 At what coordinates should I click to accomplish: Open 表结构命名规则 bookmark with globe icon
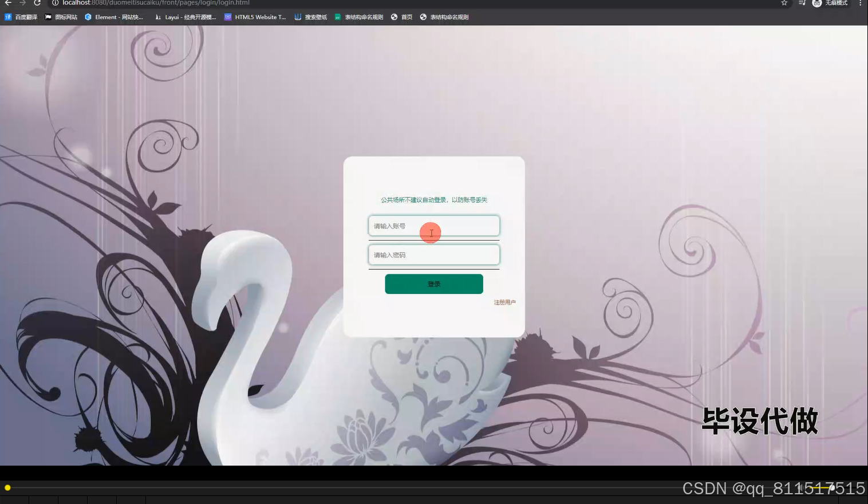click(x=444, y=17)
